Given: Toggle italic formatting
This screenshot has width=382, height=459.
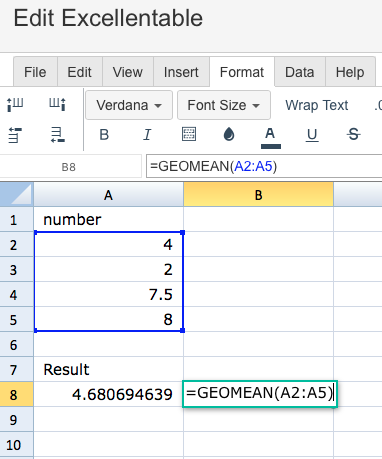Looking at the screenshot, I should [147, 135].
